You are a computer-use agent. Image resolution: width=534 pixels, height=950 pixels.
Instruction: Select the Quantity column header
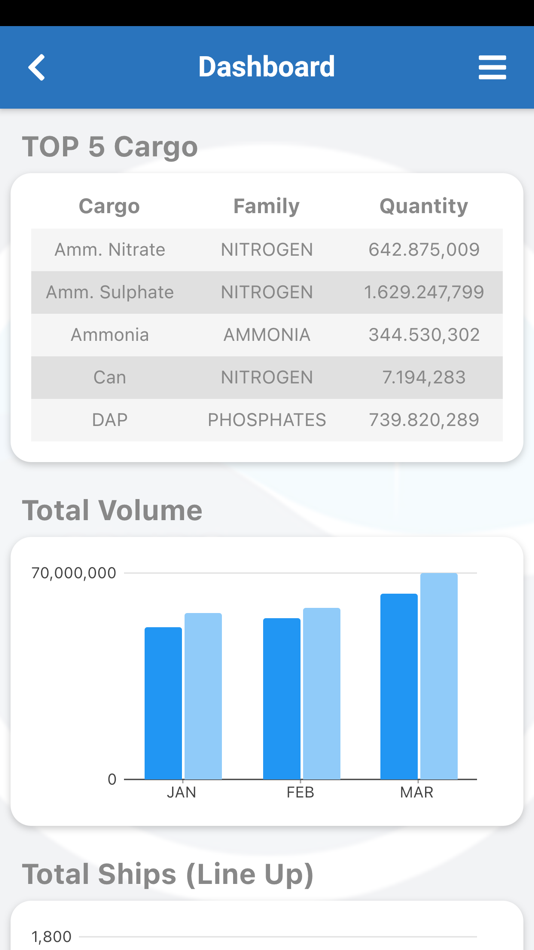tap(424, 206)
